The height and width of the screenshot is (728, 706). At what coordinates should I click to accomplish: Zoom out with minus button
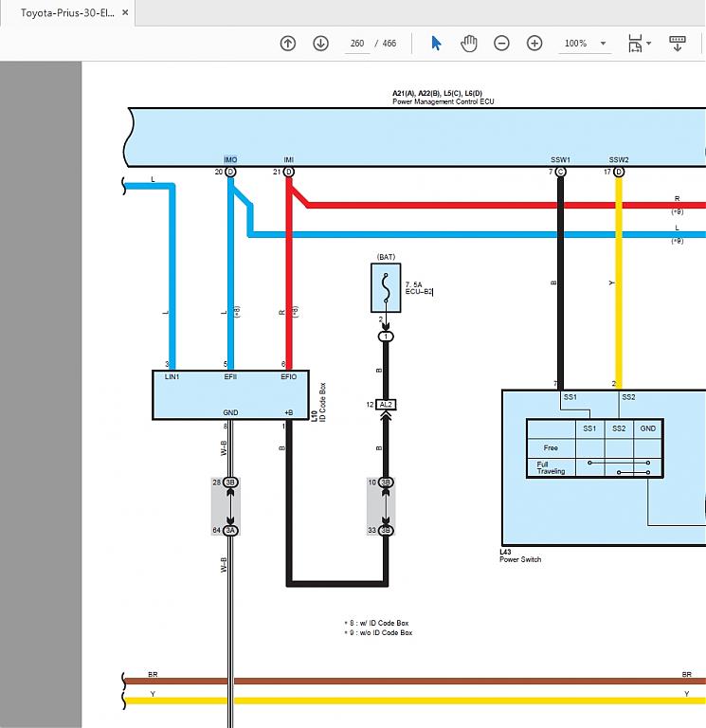coord(501,43)
